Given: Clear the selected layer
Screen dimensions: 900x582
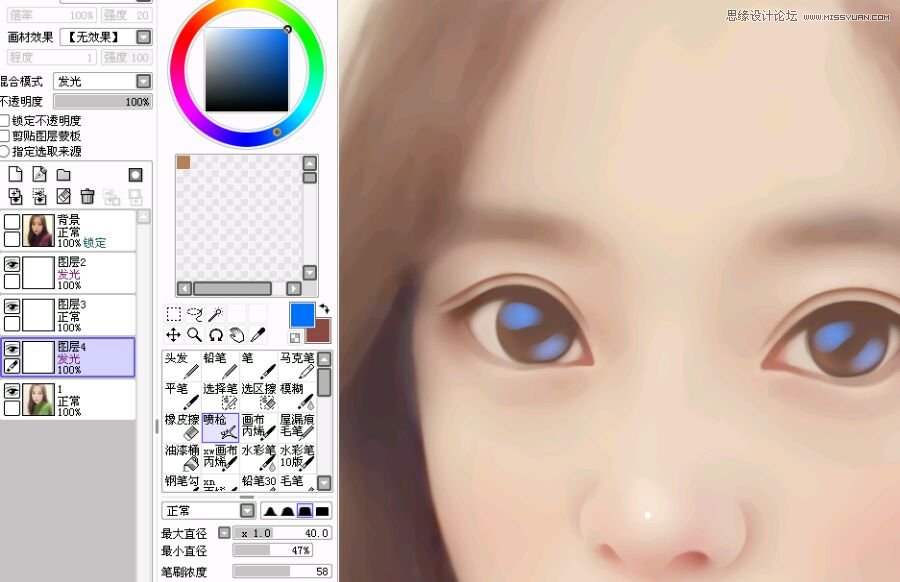Looking at the screenshot, I should (63, 197).
